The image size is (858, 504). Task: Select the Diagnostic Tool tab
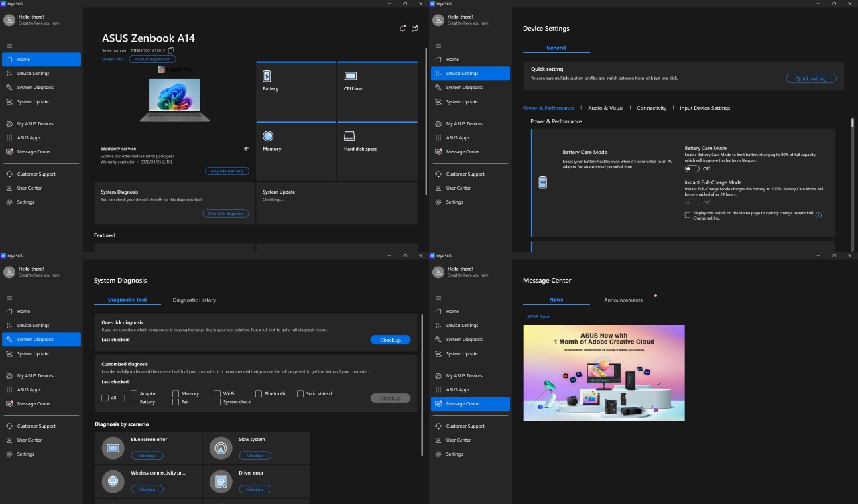coord(127,300)
